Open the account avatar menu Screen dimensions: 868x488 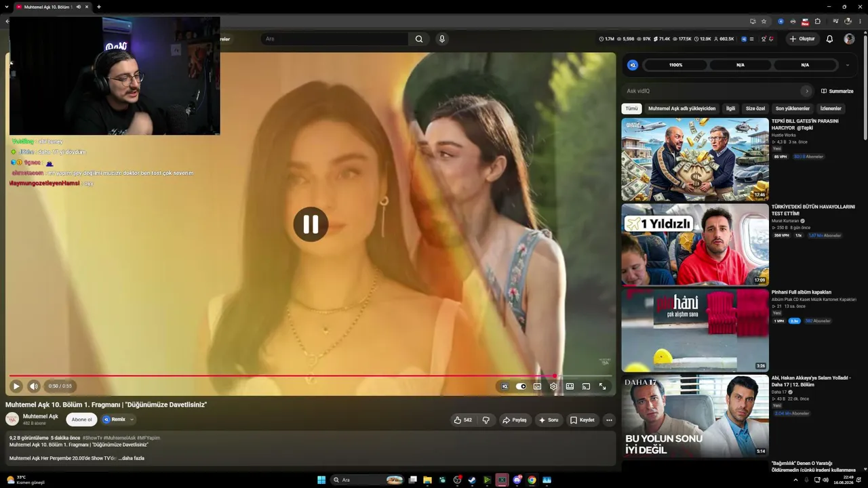(849, 39)
